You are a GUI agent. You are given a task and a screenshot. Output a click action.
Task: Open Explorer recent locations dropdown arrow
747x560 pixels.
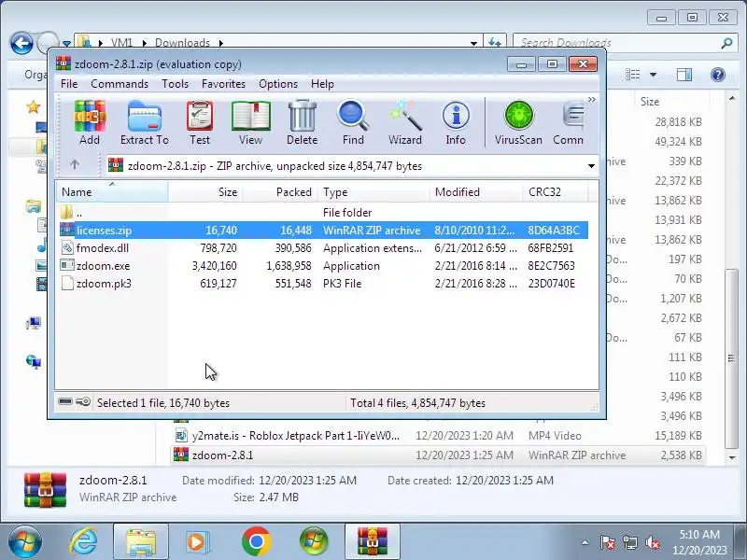click(x=66, y=43)
